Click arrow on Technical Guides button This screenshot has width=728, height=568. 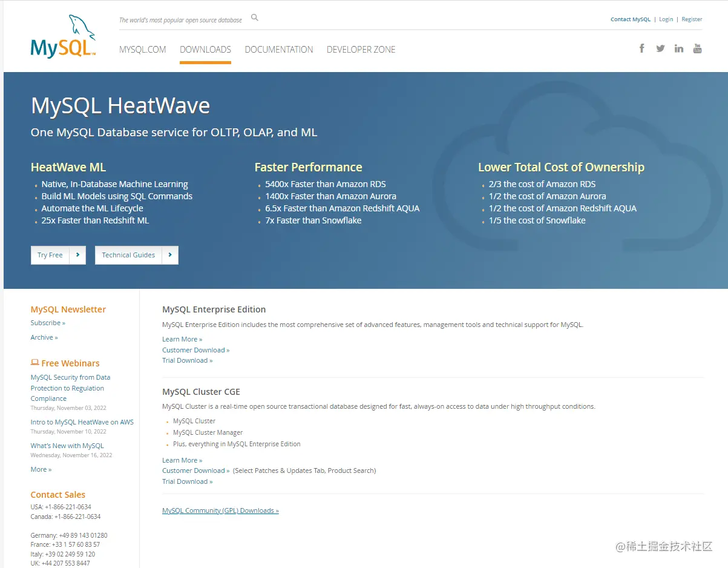tap(170, 255)
